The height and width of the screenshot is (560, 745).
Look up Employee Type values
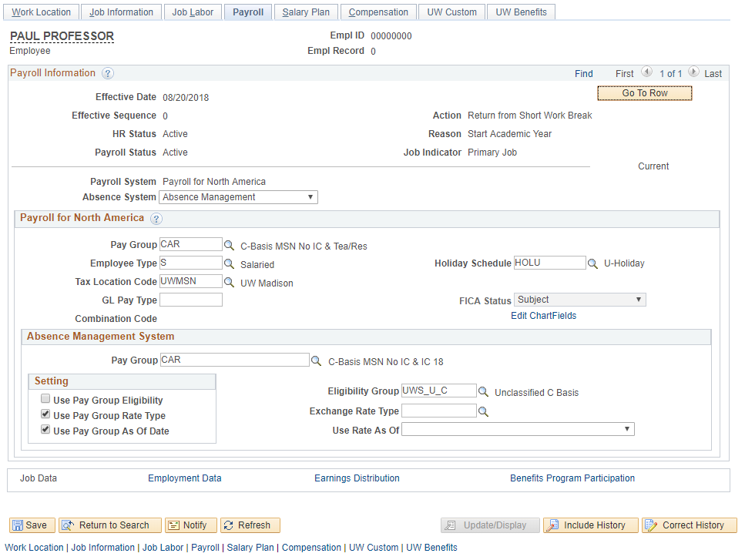(x=229, y=263)
